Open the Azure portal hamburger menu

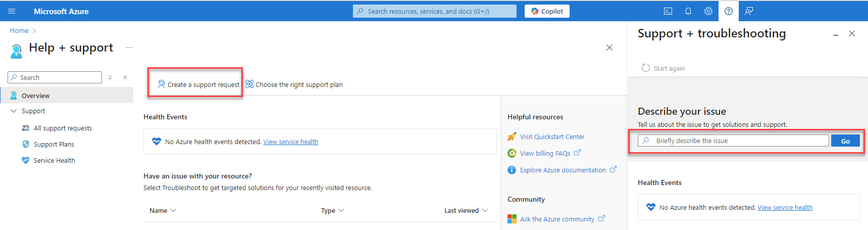(12, 11)
